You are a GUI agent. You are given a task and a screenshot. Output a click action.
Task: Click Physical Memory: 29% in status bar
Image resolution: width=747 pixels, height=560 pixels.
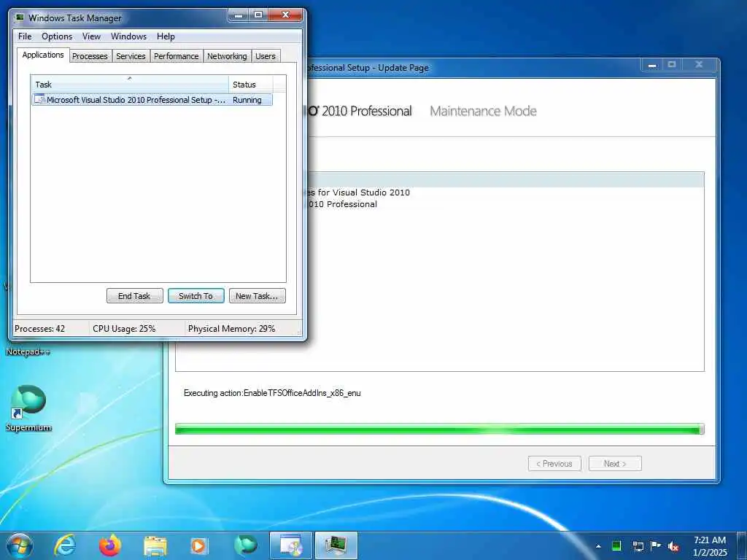point(231,329)
